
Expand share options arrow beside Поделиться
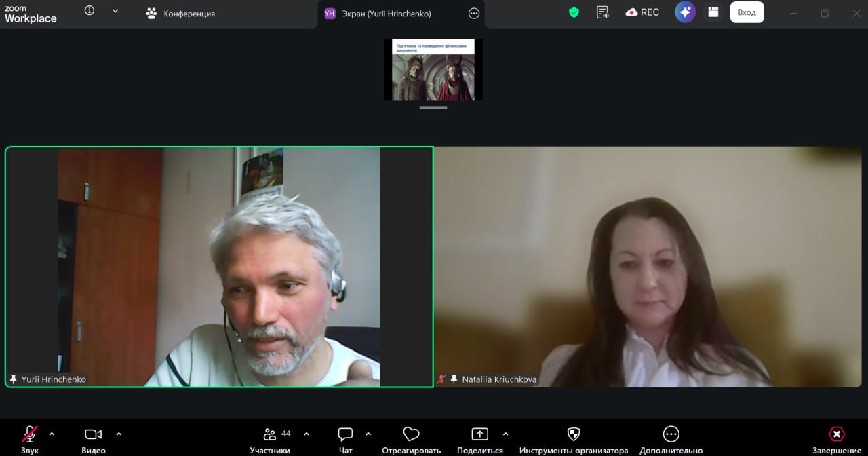tap(505, 434)
